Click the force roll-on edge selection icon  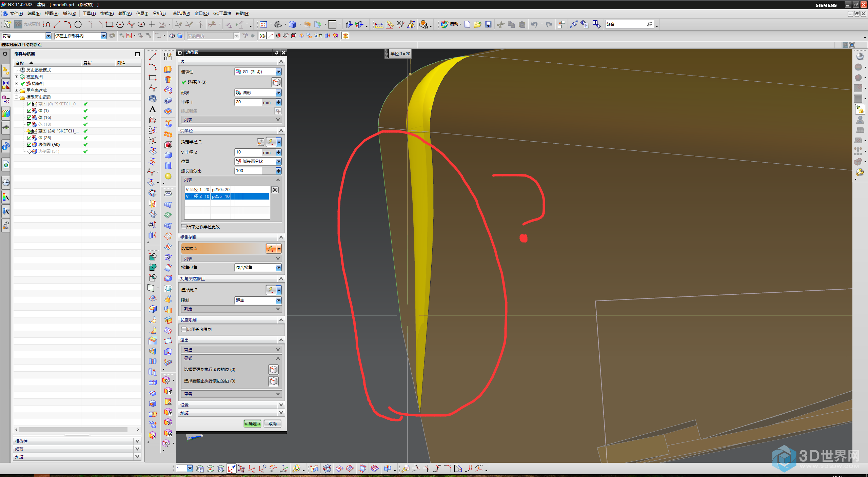coord(274,369)
